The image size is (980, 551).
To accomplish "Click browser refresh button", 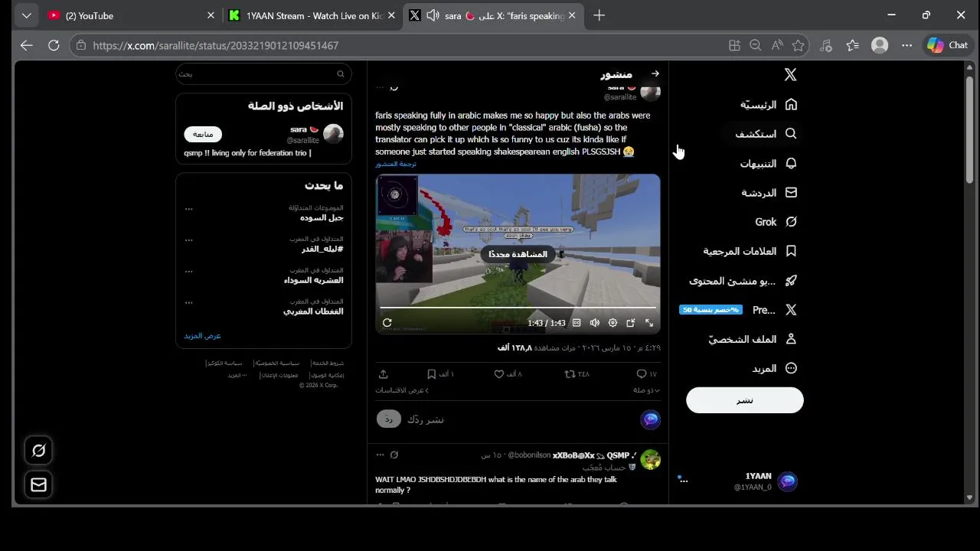I will point(54,45).
